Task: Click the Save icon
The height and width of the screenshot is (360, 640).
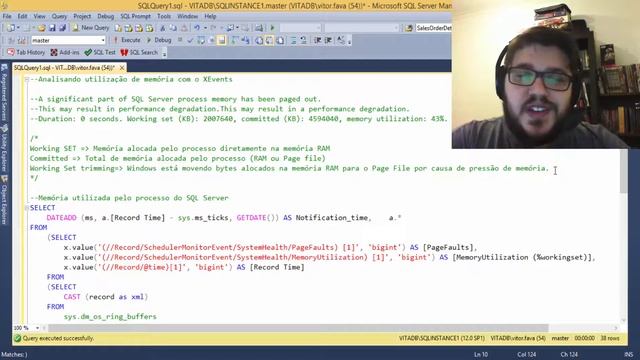Action: click(52, 28)
